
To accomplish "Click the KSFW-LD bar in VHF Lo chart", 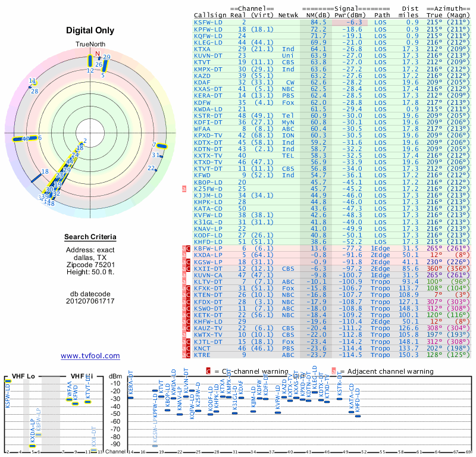I will 8,381.
